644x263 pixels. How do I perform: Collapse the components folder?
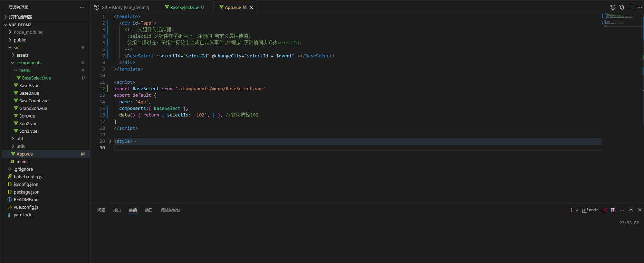pos(46,63)
